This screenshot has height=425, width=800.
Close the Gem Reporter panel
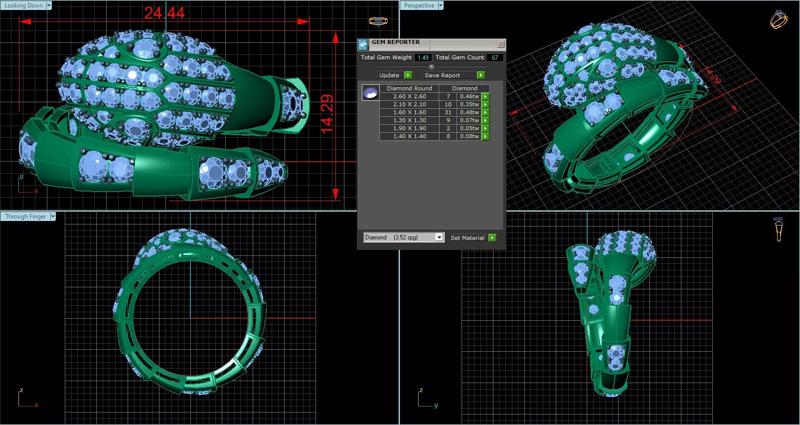pos(500,44)
